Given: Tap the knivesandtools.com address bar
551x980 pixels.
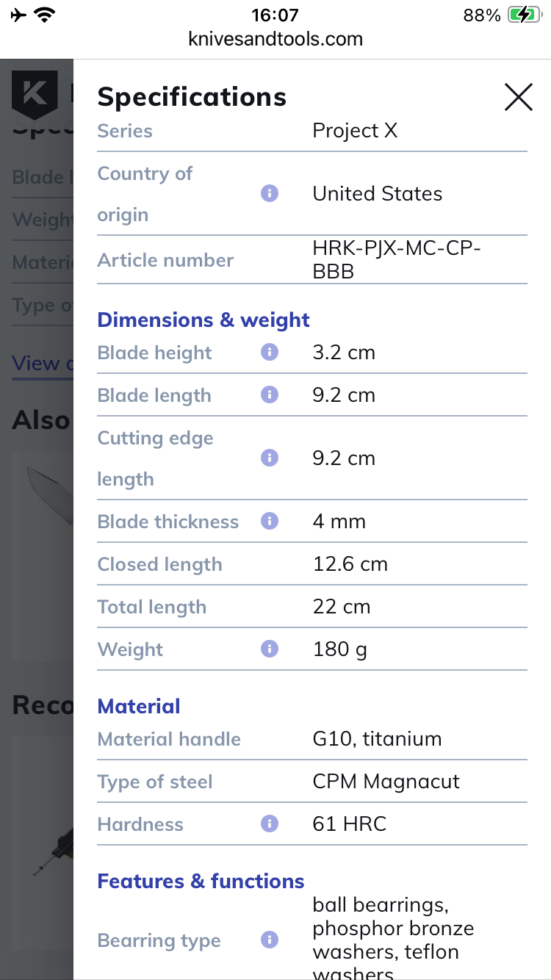Looking at the screenshot, I should 275,39.
